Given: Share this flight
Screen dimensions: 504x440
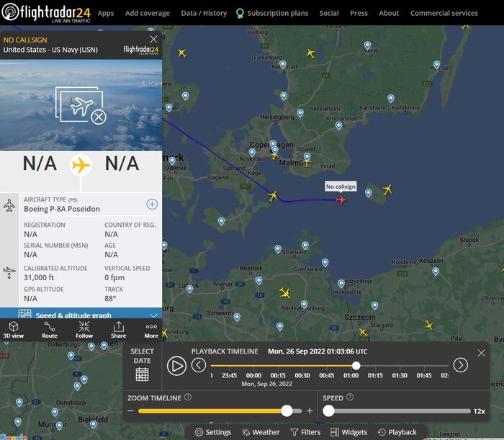Looking at the screenshot, I should pos(118,330).
